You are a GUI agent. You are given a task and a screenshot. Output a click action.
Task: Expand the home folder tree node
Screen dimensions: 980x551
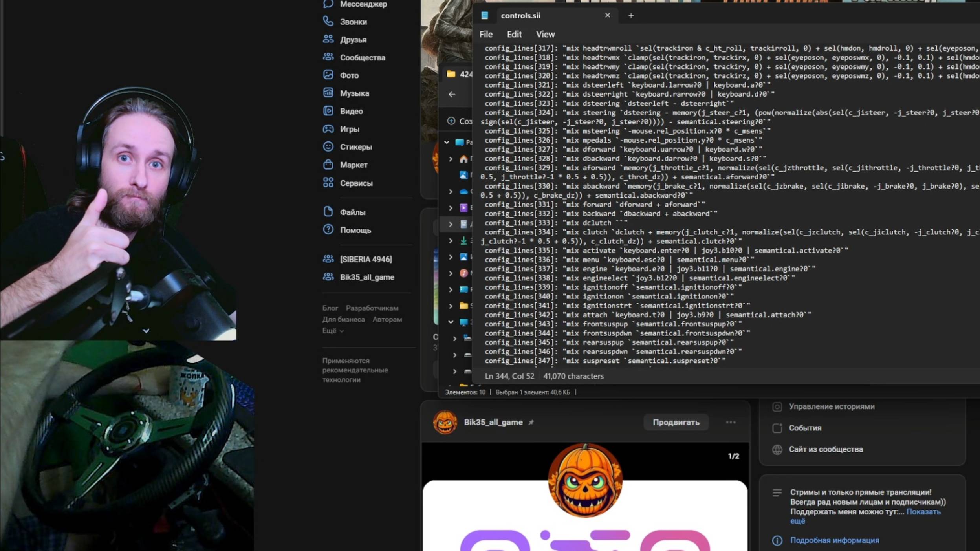(x=451, y=159)
